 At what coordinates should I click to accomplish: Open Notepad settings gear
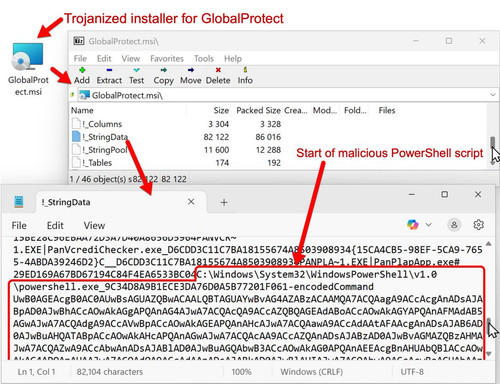479,225
